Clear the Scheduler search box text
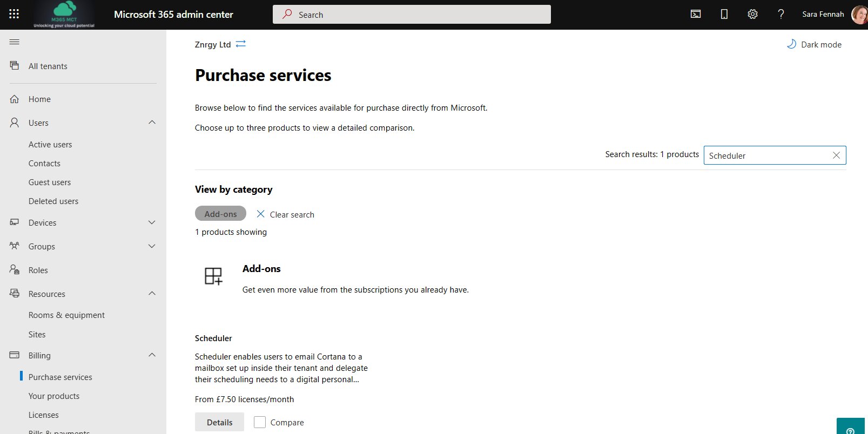Image resolution: width=868 pixels, height=434 pixels. [836, 155]
